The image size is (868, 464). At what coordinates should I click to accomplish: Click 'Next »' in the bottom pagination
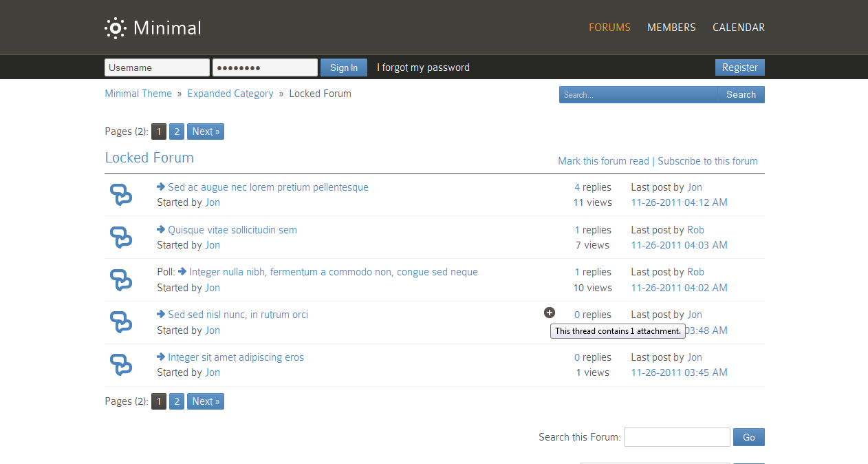point(205,401)
